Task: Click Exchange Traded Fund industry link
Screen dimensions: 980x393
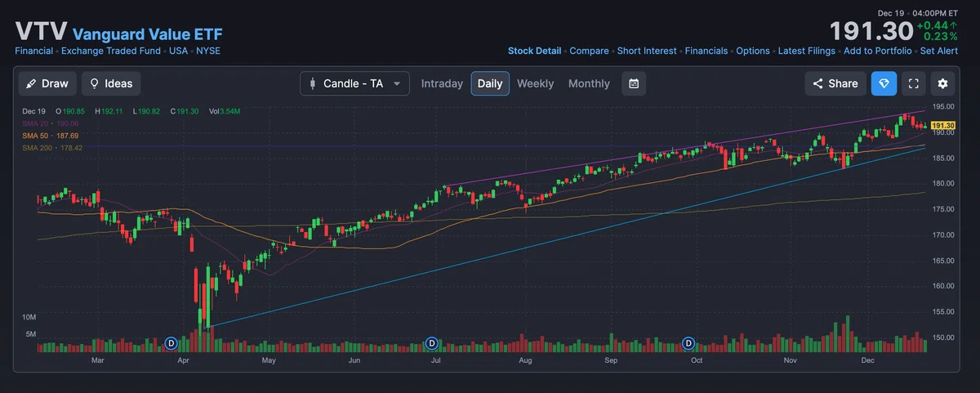Action: click(x=110, y=51)
